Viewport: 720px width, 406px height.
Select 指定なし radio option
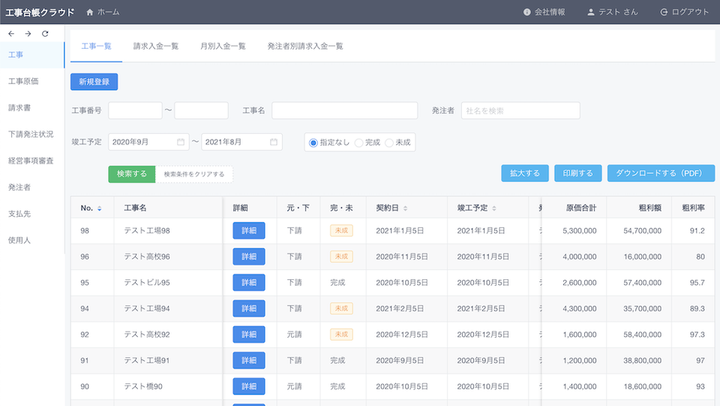point(329,142)
